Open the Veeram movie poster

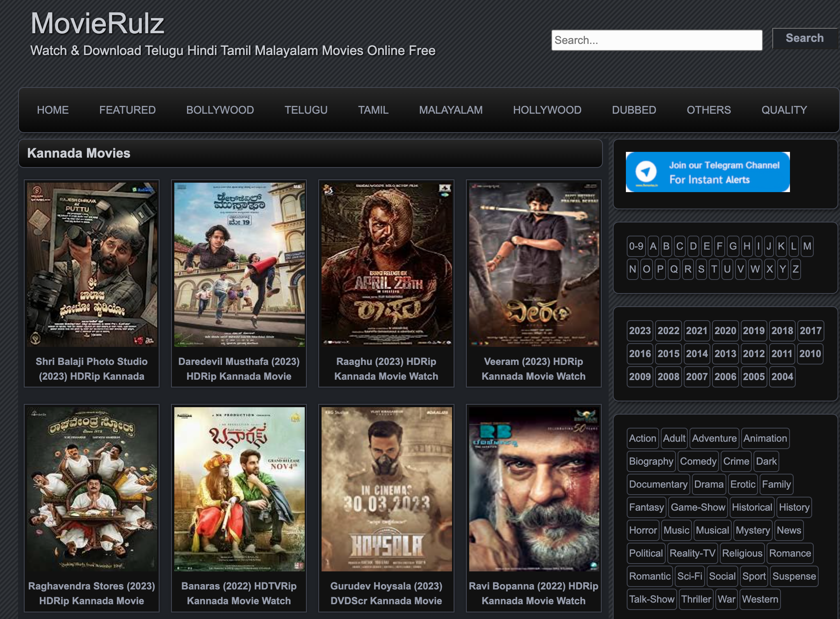click(534, 265)
